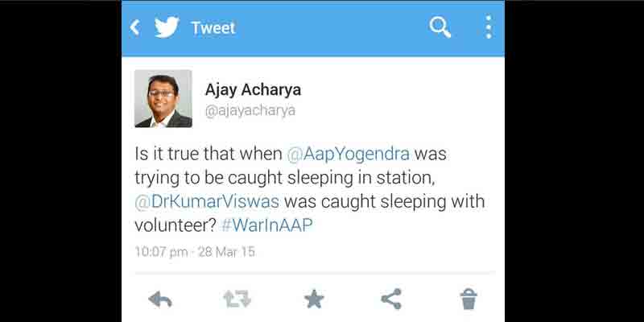Image resolution: width=644 pixels, height=322 pixels.
Task: Go back using the header arrow
Action: [x=134, y=27]
